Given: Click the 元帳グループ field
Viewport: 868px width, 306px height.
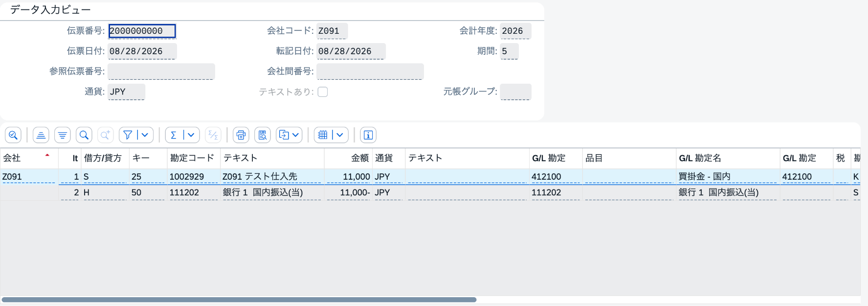Looking at the screenshot, I should pos(515,92).
